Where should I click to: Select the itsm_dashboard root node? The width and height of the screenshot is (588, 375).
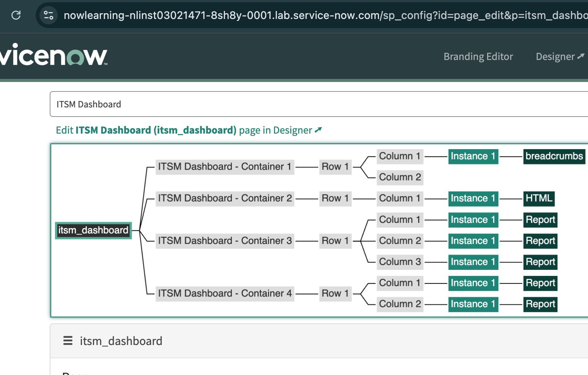tap(93, 230)
